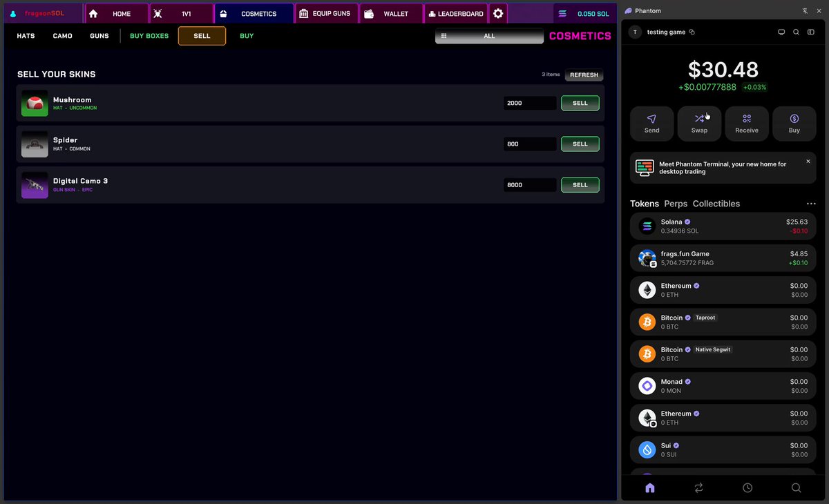Select the orange-outlined SELL tab
This screenshot has width=829, height=504.
coord(202,36)
